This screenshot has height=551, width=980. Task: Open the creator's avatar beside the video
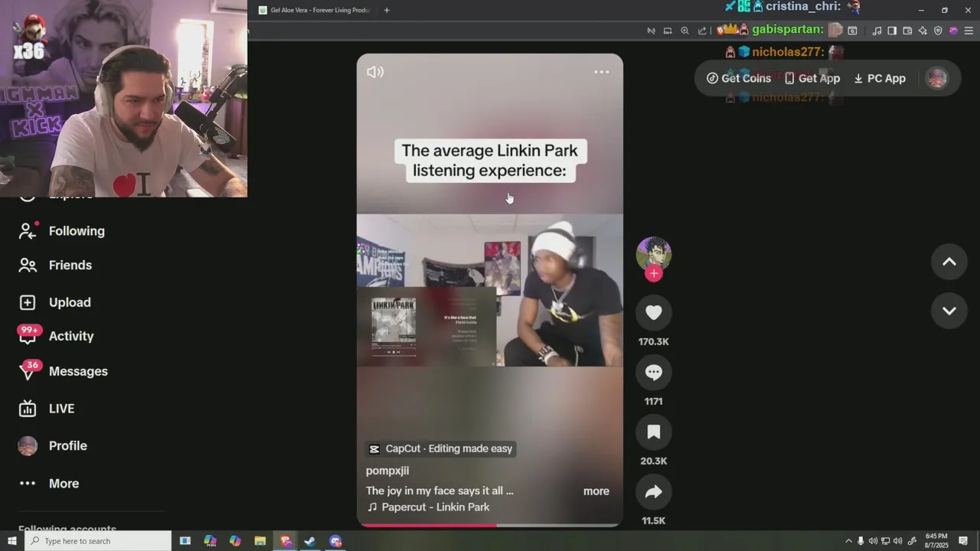[654, 254]
